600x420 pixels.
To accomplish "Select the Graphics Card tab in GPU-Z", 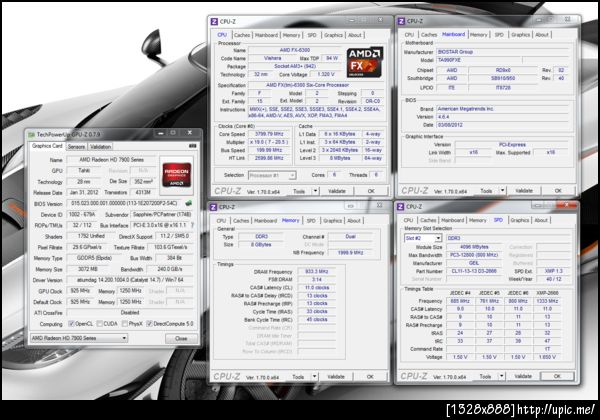I will (47, 146).
